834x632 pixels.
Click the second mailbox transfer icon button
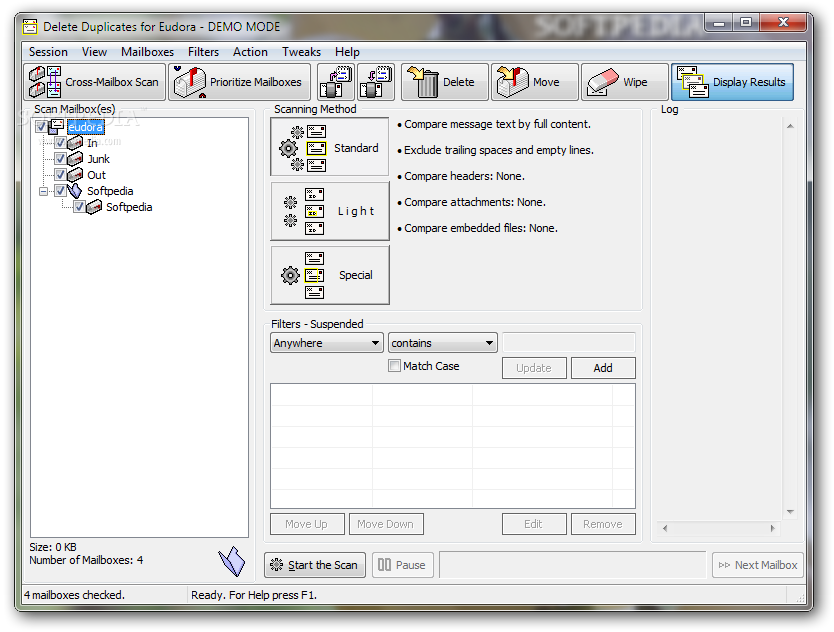[x=376, y=82]
